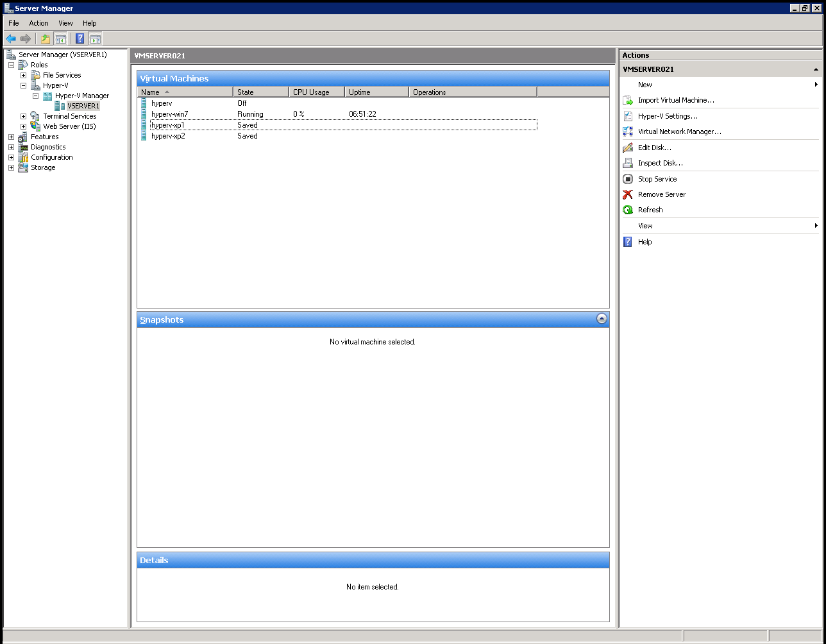The height and width of the screenshot is (644, 826).
Task: Open Virtual Network Manager... action
Action: click(680, 131)
